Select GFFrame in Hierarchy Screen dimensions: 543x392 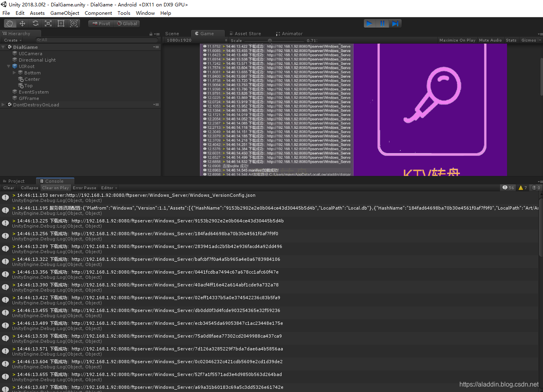coord(29,98)
